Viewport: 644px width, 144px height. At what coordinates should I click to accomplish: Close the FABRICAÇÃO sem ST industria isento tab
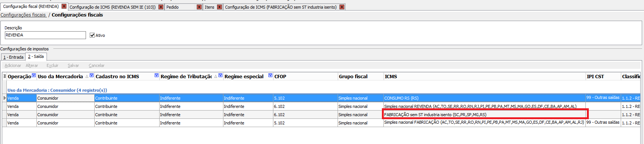point(342,7)
